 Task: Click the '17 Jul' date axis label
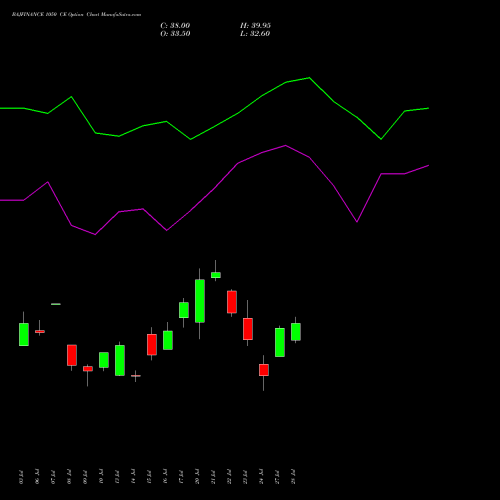click(181, 477)
